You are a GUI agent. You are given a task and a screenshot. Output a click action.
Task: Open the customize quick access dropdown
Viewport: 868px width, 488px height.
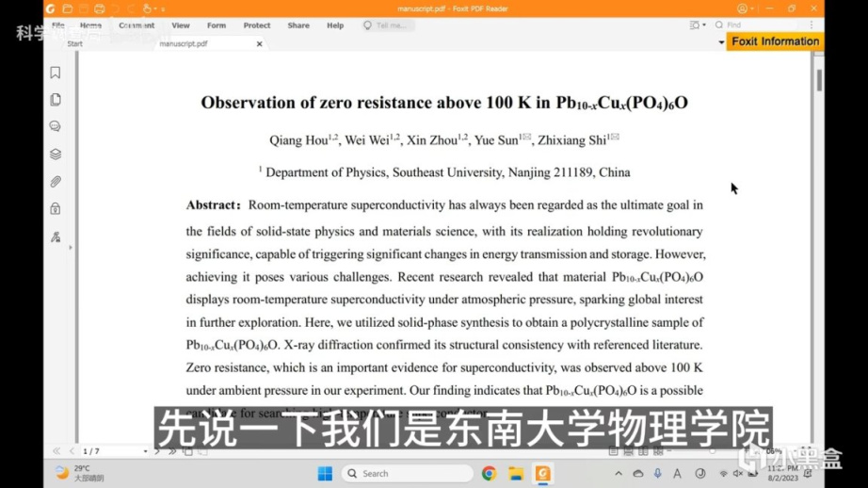point(163,8)
